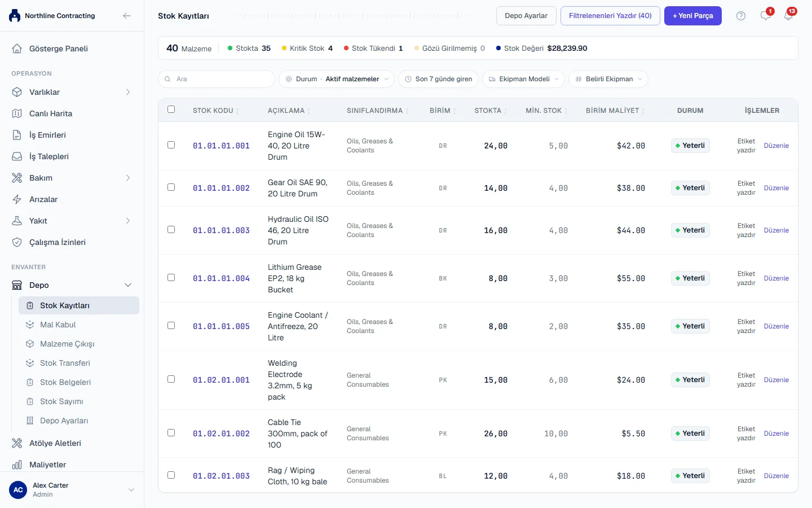812x508 pixels.
Task: Apply the Son 7 günde giren filter
Action: point(439,79)
